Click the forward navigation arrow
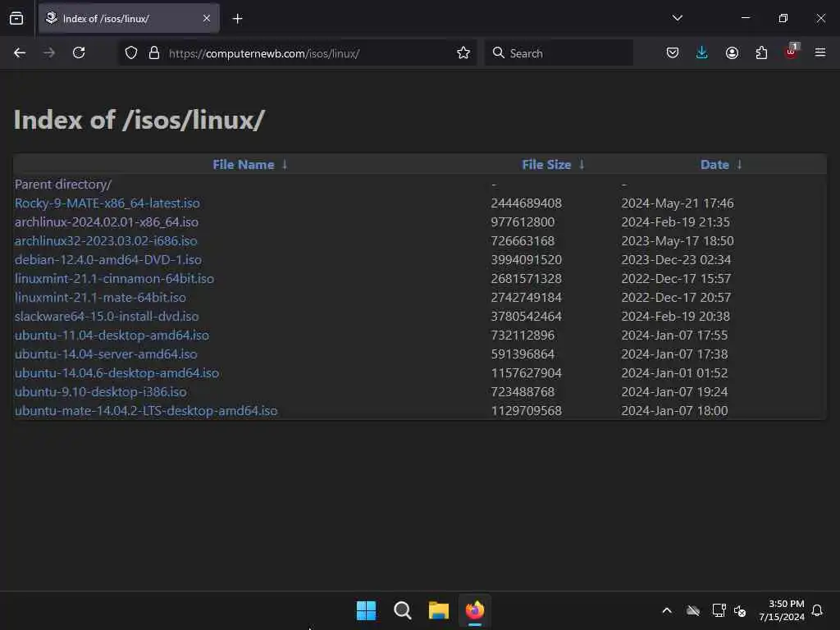Screen dimensions: 840x630 coord(49,52)
